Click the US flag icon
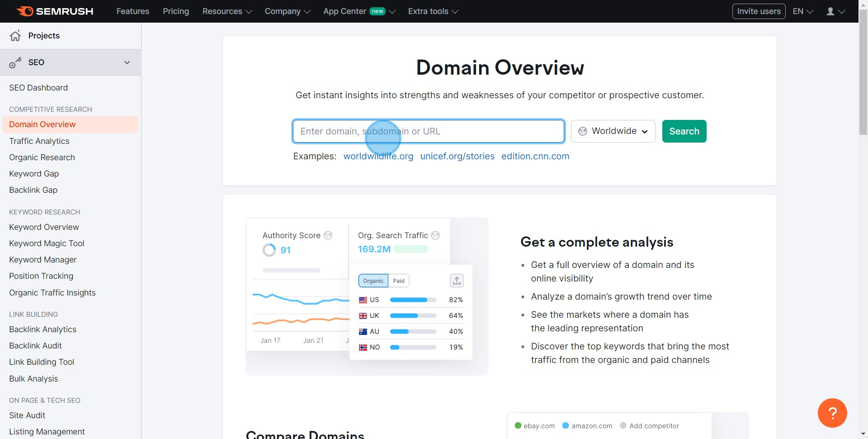This screenshot has width=868, height=439. point(363,300)
